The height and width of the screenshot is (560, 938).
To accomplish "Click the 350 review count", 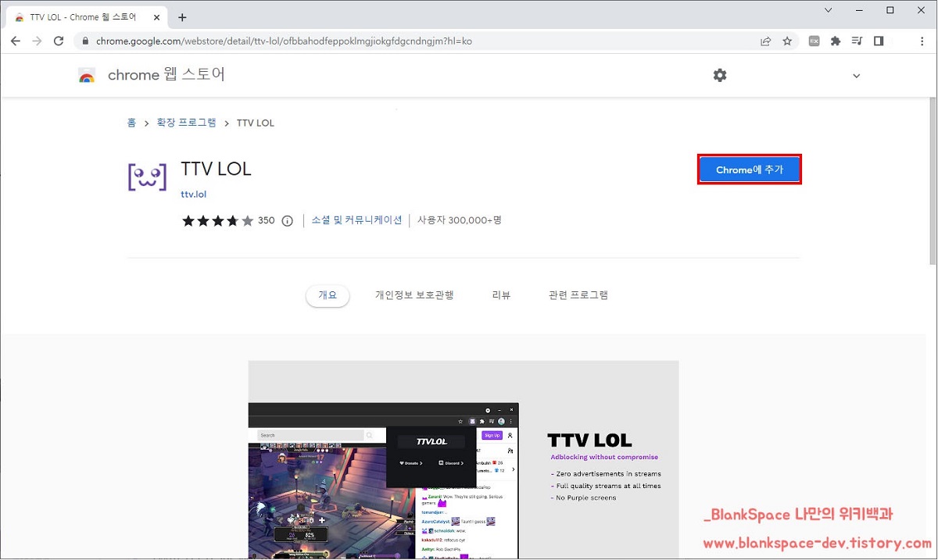I will tap(267, 221).
